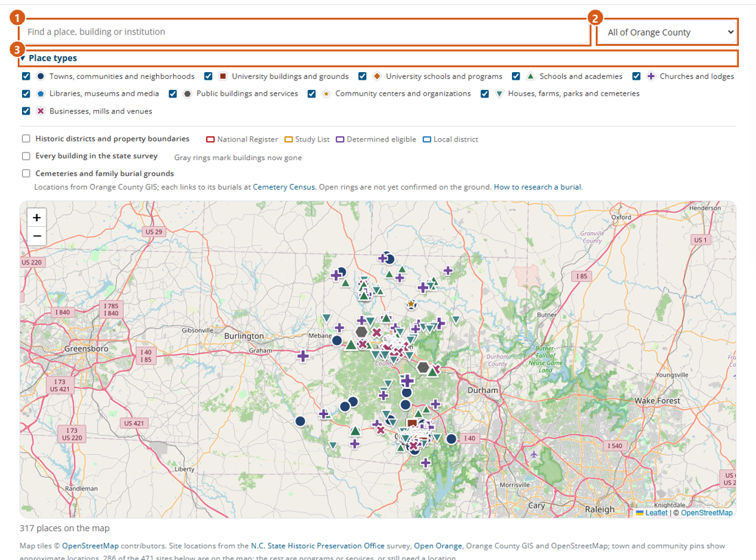Click the Gray rings mark buildings now gone note
The image size is (756, 560).
[238, 157]
